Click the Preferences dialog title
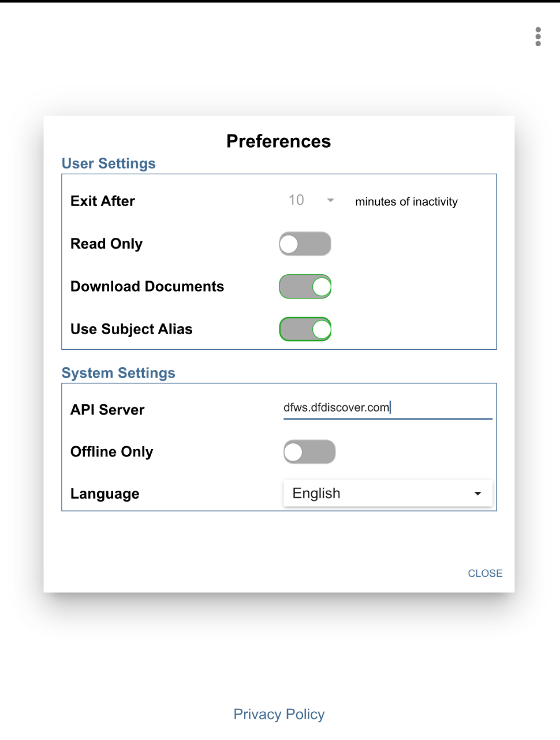 click(x=279, y=141)
